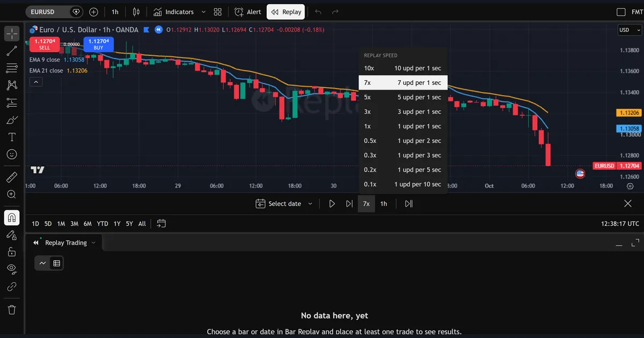Open chart settings gear on time axis
Image resolution: width=644 pixels, height=338 pixels.
click(x=631, y=186)
